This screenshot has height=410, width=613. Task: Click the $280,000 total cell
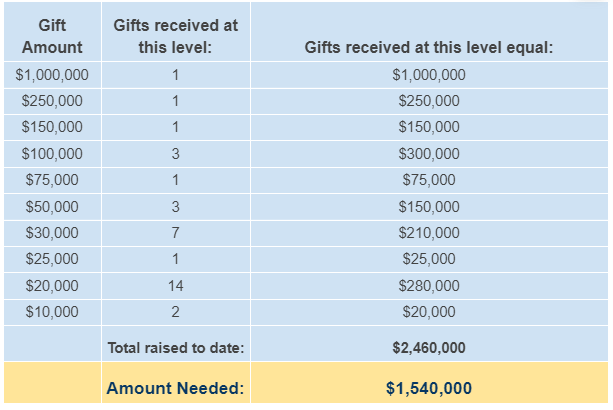429,285
